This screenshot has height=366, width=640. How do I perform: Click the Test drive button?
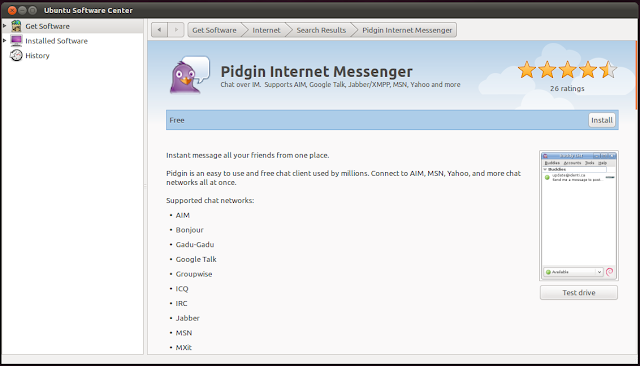click(578, 293)
